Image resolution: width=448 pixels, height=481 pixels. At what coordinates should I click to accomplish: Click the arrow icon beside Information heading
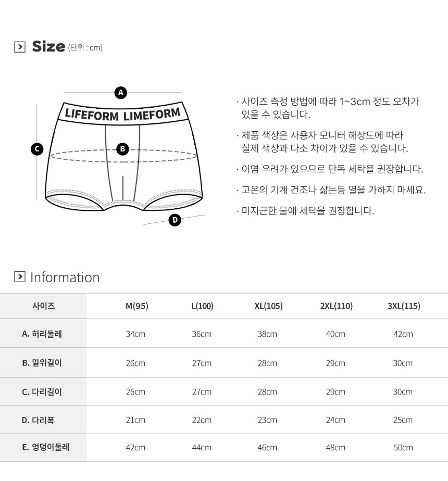click(x=20, y=276)
